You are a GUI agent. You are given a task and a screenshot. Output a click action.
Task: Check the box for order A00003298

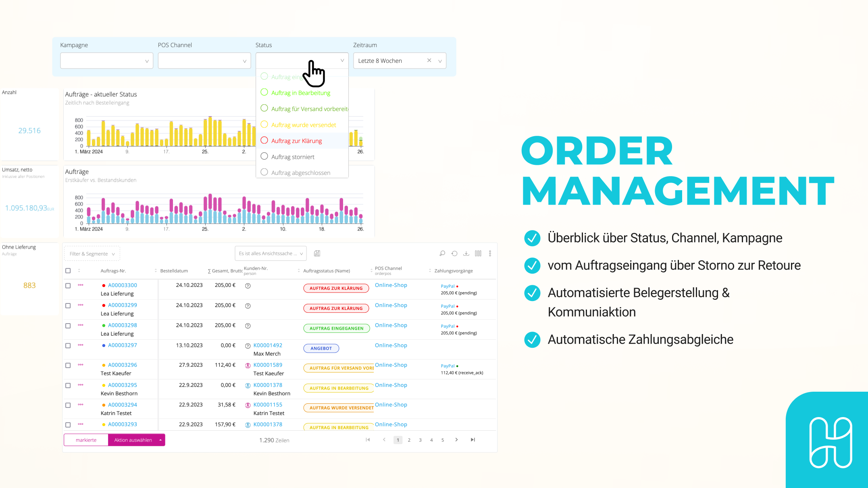(x=68, y=326)
